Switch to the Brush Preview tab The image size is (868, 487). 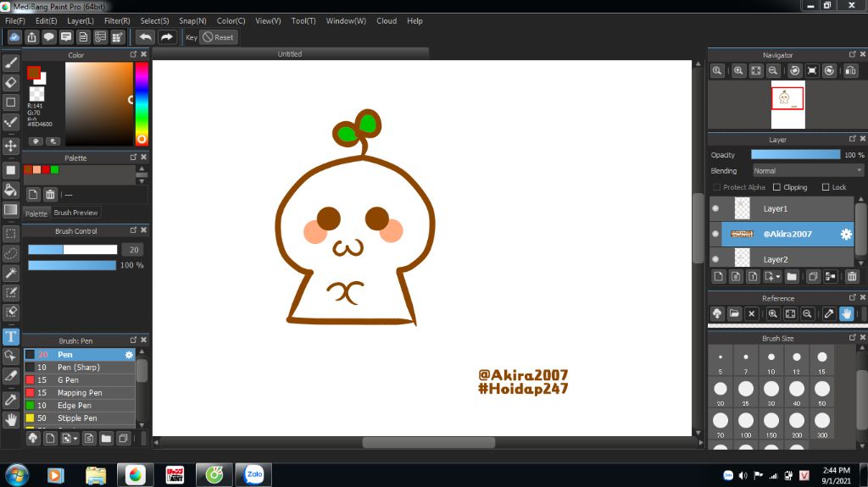(x=75, y=213)
